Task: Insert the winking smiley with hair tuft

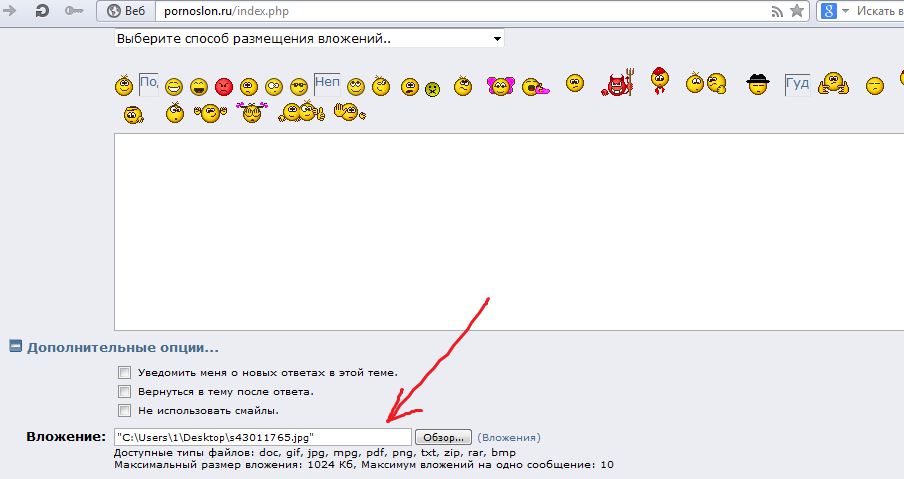Action: 381,86
